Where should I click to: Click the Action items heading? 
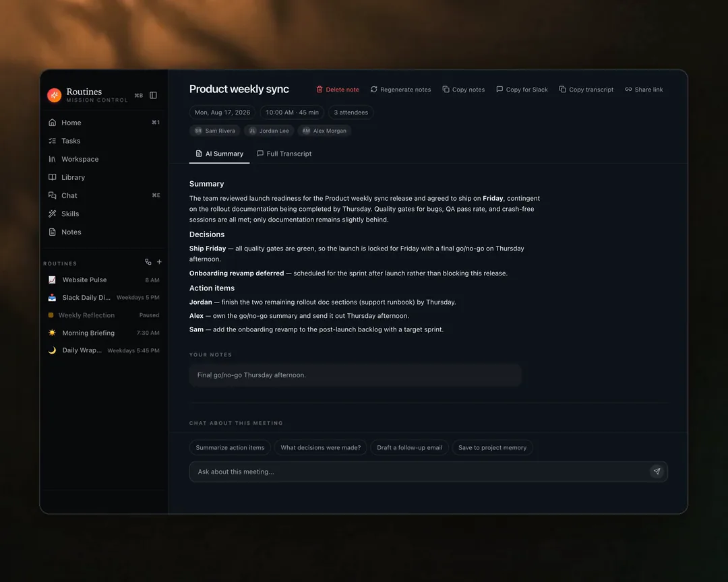[x=212, y=288]
